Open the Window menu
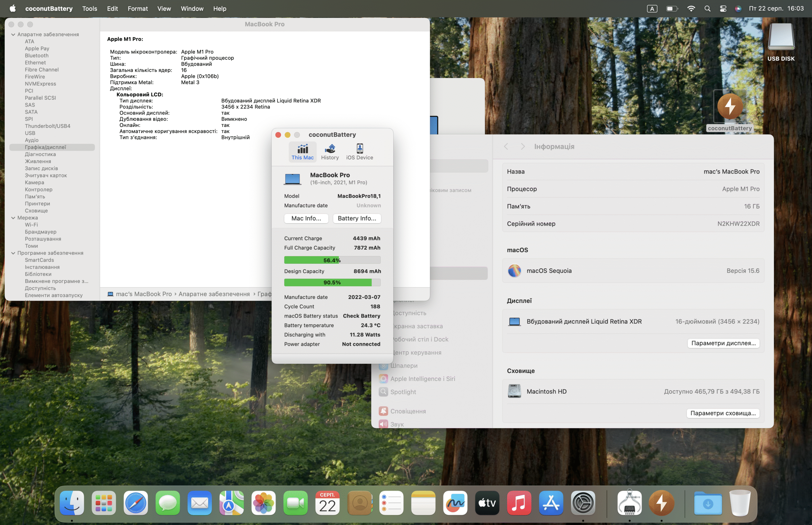The image size is (812, 525). 192,9
